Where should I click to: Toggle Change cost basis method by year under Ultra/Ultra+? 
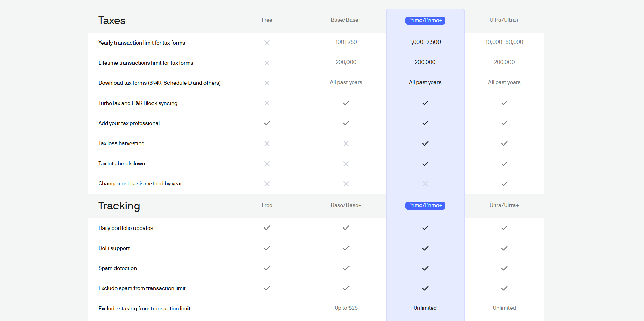[x=504, y=184]
